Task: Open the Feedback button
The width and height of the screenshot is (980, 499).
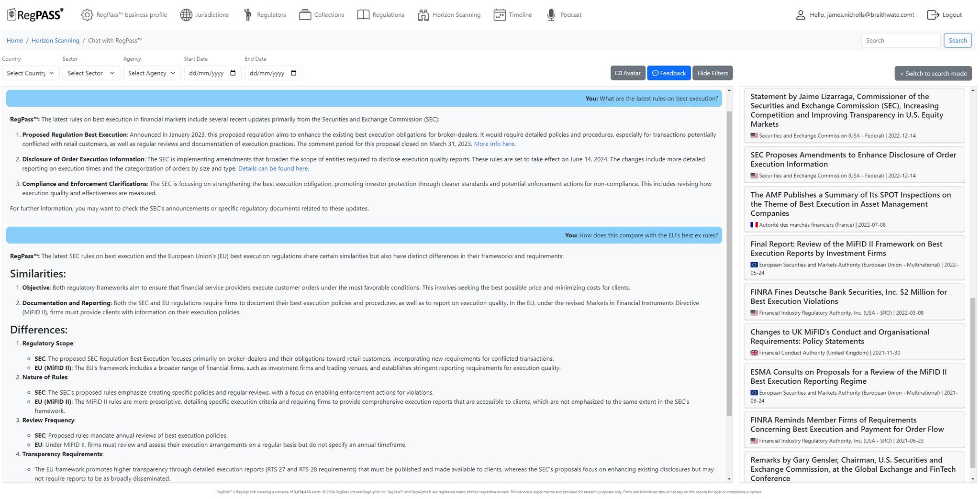Action: [668, 73]
